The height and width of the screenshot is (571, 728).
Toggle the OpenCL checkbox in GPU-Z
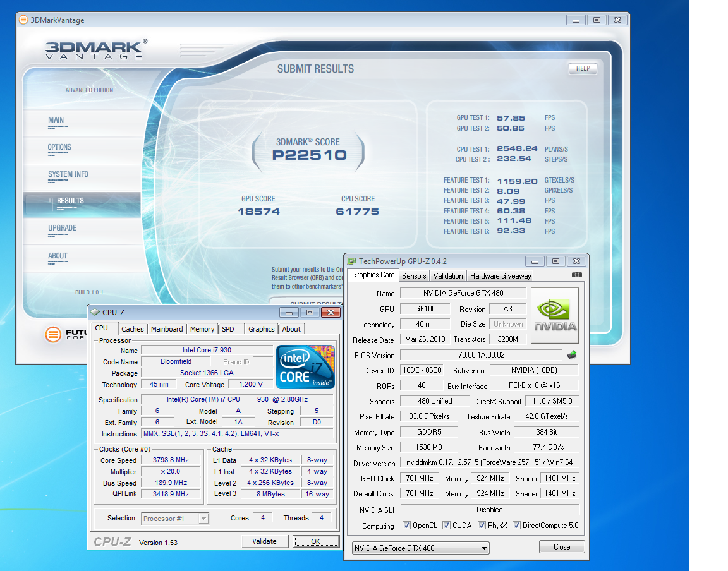tap(406, 526)
